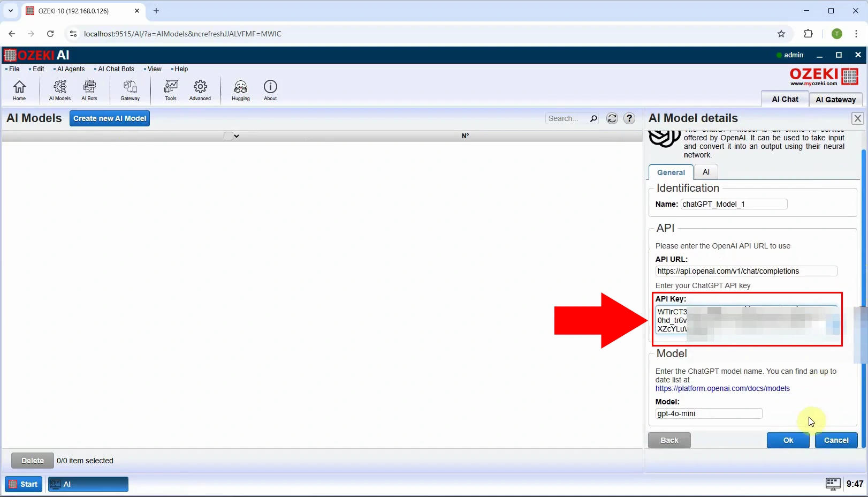Image resolution: width=868 pixels, height=497 pixels.
Task: Close the AI Model details panel
Action: click(857, 118)
